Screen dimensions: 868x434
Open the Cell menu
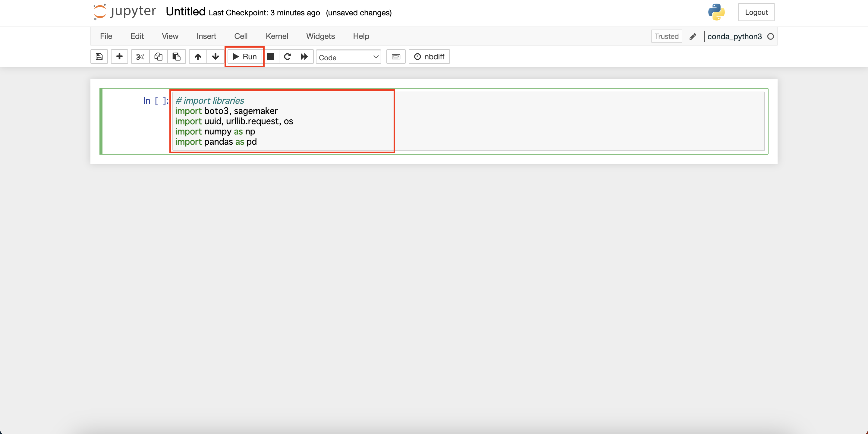241,36
